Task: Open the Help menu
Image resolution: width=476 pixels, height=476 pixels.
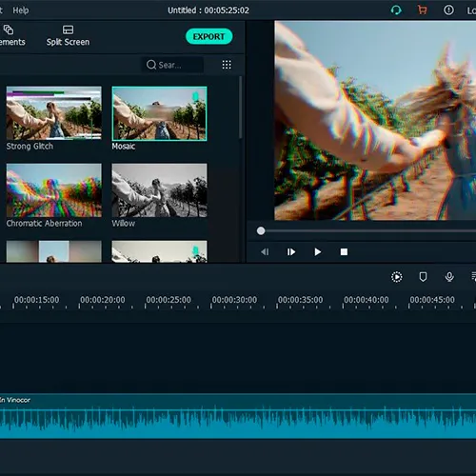Action: pos(21,10)
